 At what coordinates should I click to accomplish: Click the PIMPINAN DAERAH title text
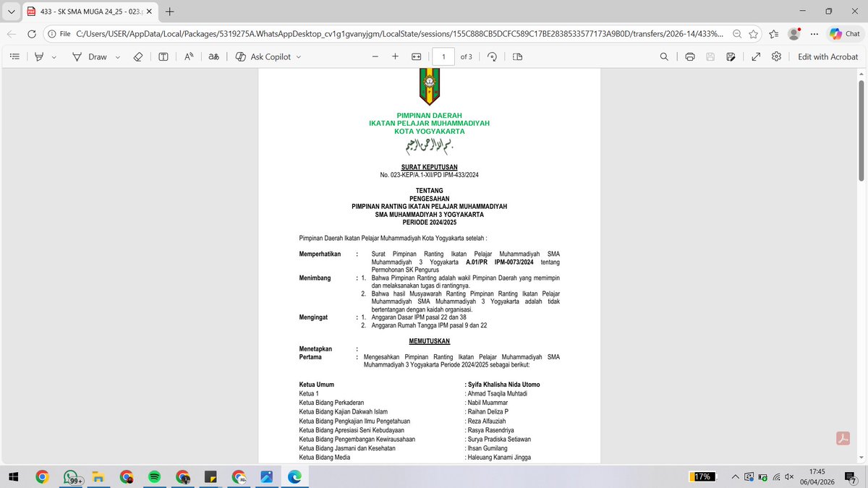[429, 116]
